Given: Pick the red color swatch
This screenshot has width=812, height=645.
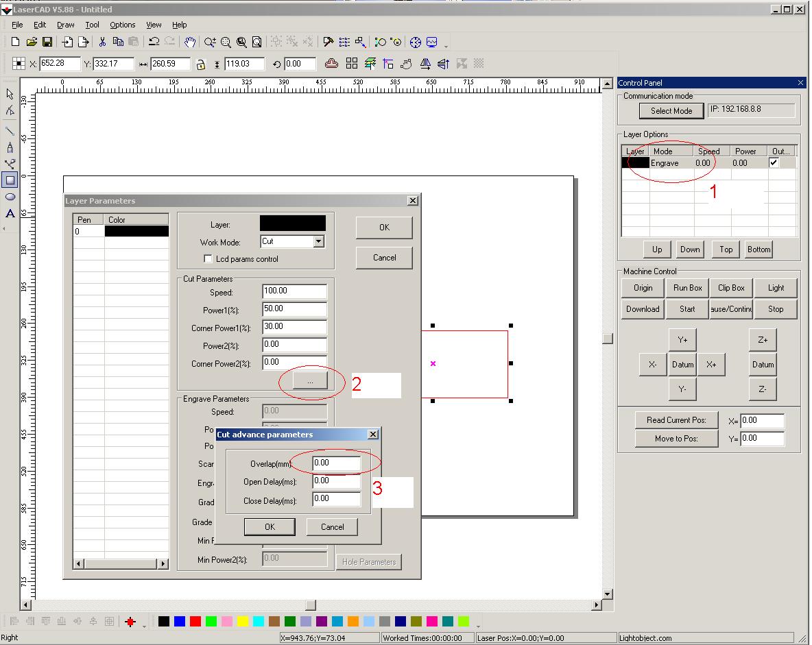Looking at the screenshot, I should tap(195, 621).
